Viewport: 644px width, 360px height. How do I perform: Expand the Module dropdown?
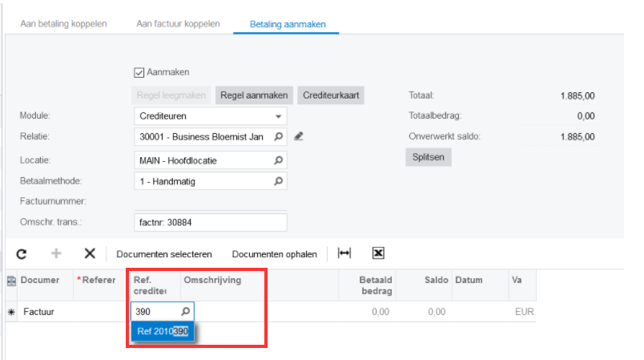pyautogui.click(x=279, y=116)
